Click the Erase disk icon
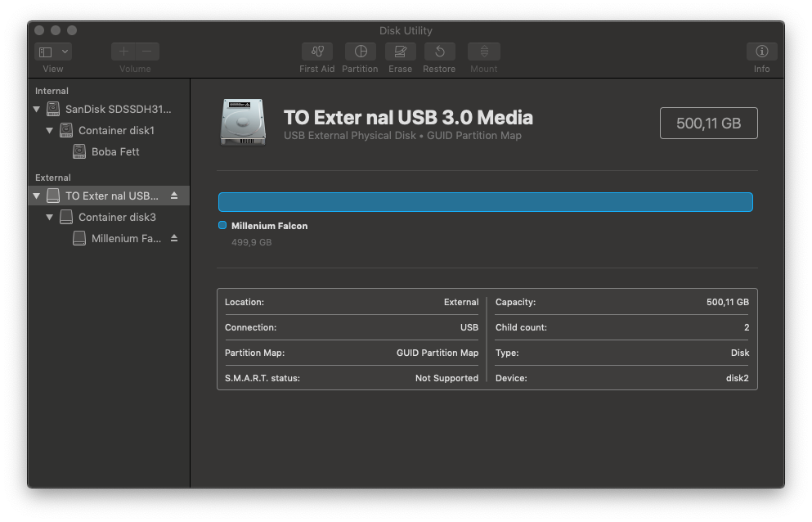812x522 pixels. [x=401, y=52]
